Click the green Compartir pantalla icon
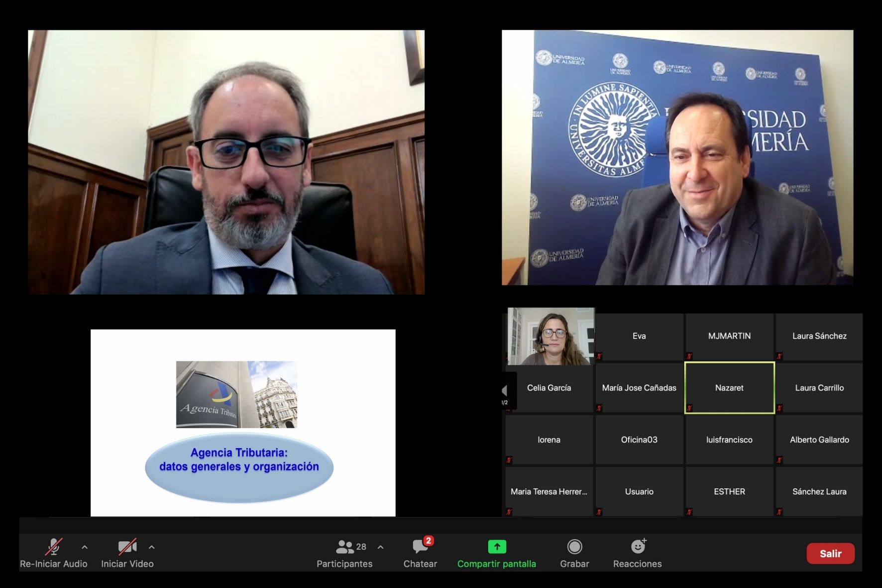This screenshot has height=588, width=882. coord(497,547)
